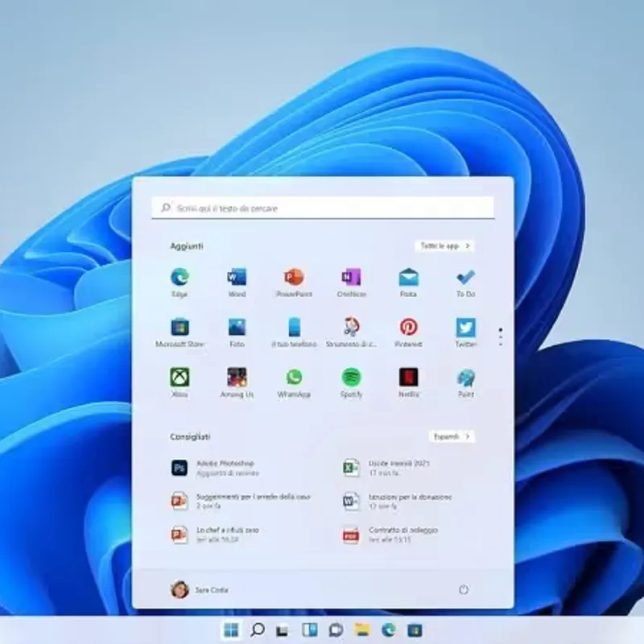The height and width of the screenshot is (644, 644).
Task: Open the Il tuo telefono app
Action: [x=294, y=332]
